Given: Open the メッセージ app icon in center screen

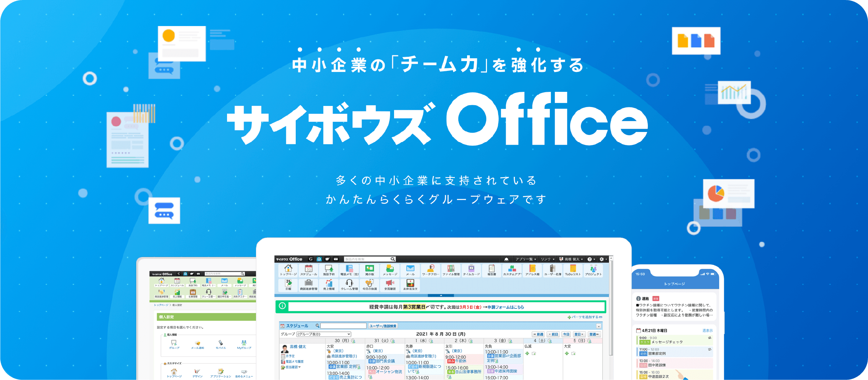Looking at the screenshot, I should coord(390,270).
